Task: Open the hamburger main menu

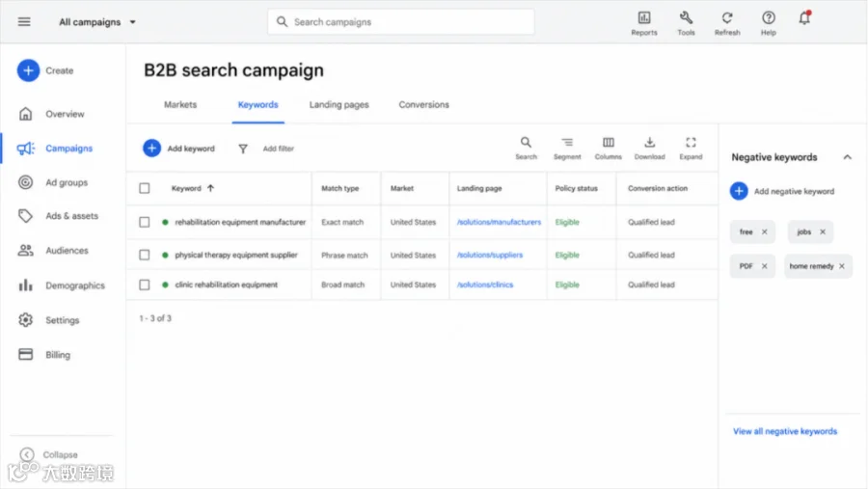Action: [x=24, y=21]
